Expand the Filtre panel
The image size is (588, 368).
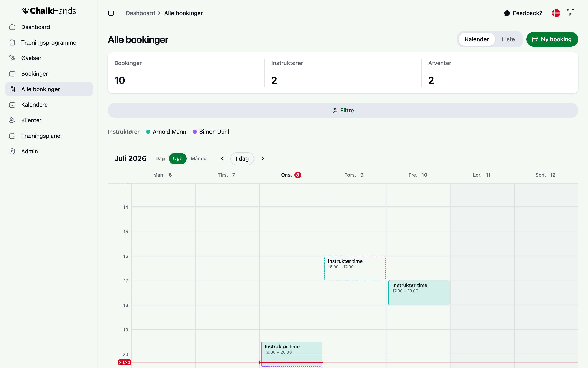pyautogui.click(x=343, y=110)
